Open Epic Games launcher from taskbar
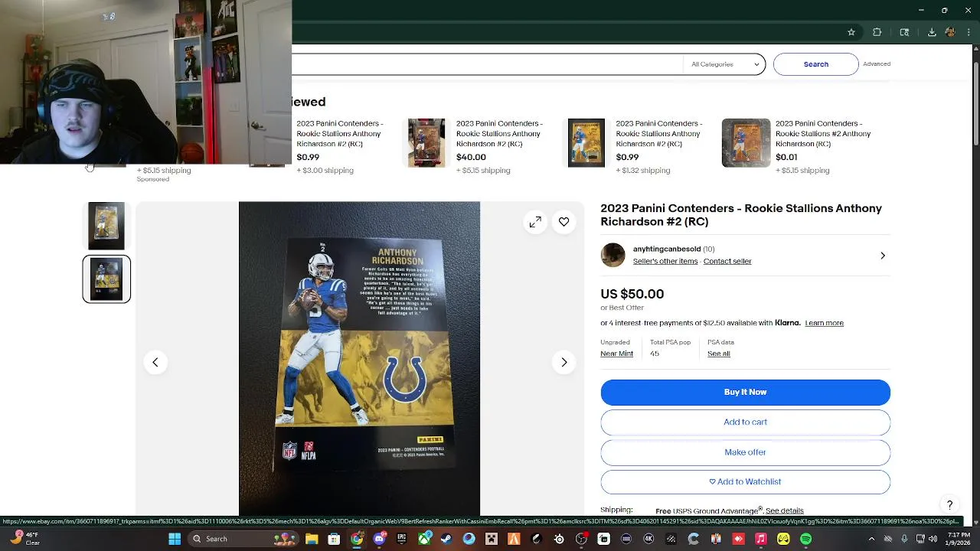Image resolution: width=980 pixels, height=551 pixels. 401,539
